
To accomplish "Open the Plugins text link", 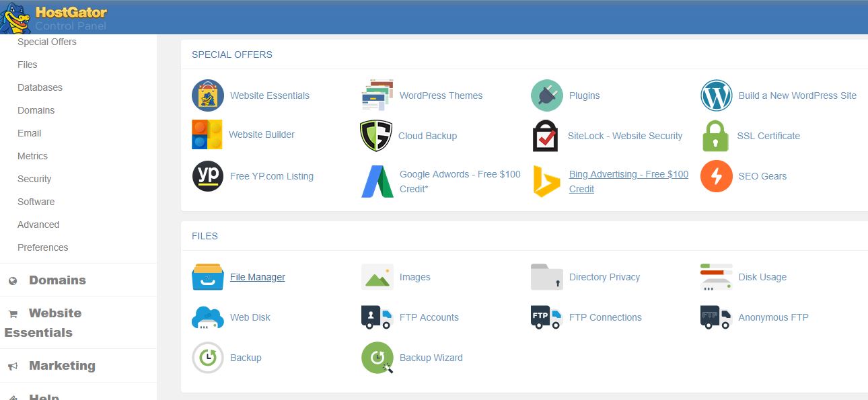I will (x=585, y=95).
